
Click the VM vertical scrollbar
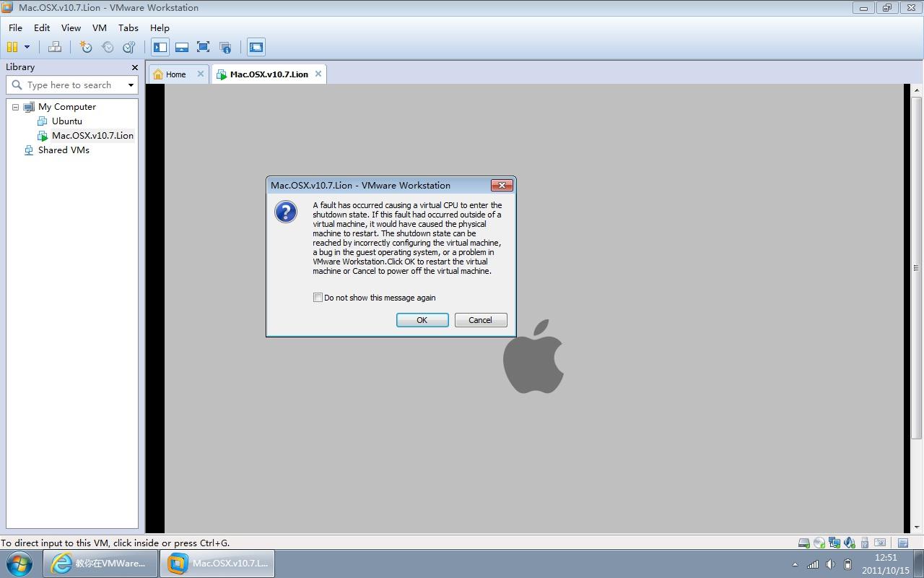(917, 309)
